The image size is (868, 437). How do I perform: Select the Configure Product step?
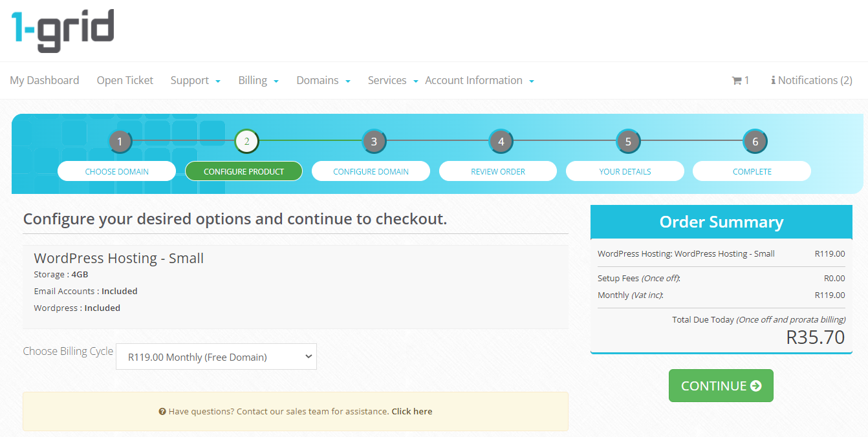pyautogui.click(x=244, y=171)
